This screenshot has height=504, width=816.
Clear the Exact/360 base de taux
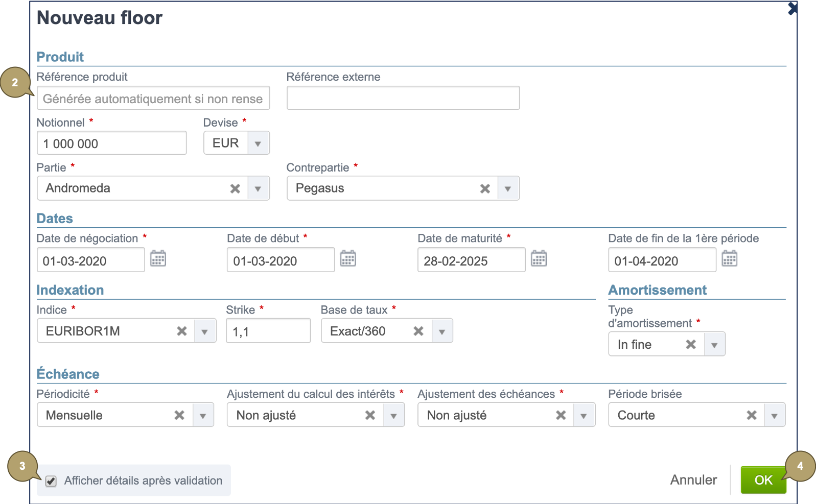coord(418,331)
